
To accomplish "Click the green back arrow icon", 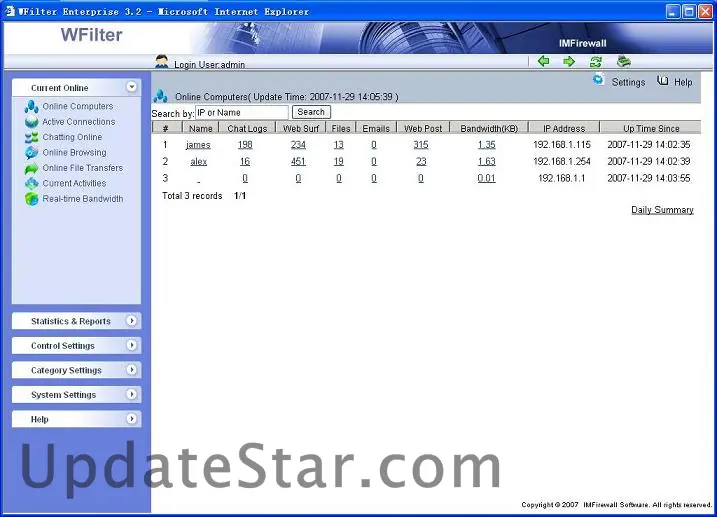I will 543,61.
